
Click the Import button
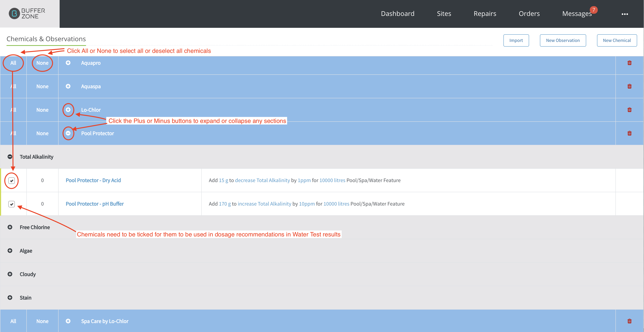tap(516, 40)
